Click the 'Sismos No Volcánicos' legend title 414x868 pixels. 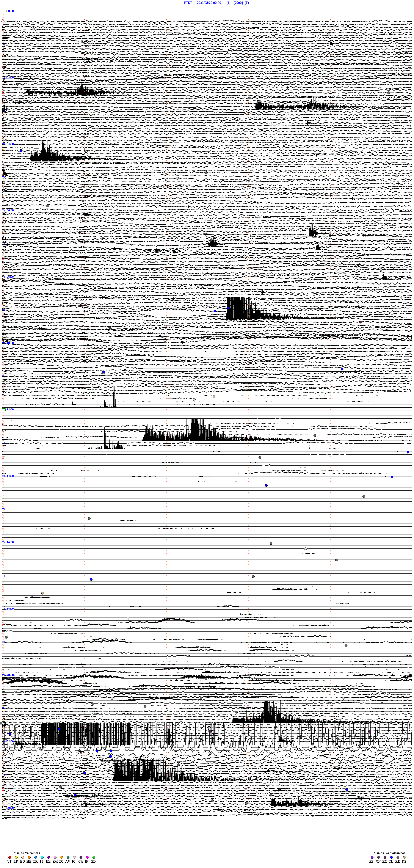point(389,853)
